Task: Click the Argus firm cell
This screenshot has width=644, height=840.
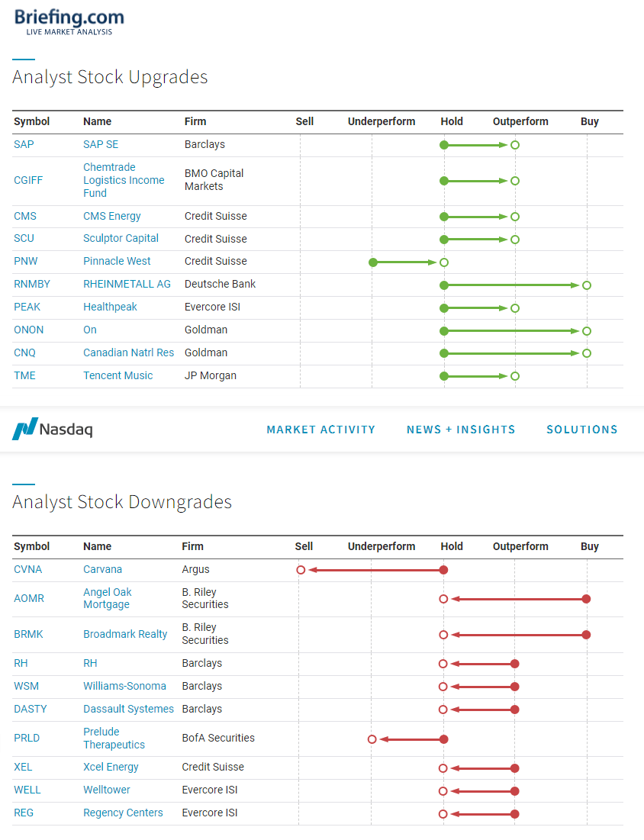Action: 195,569
